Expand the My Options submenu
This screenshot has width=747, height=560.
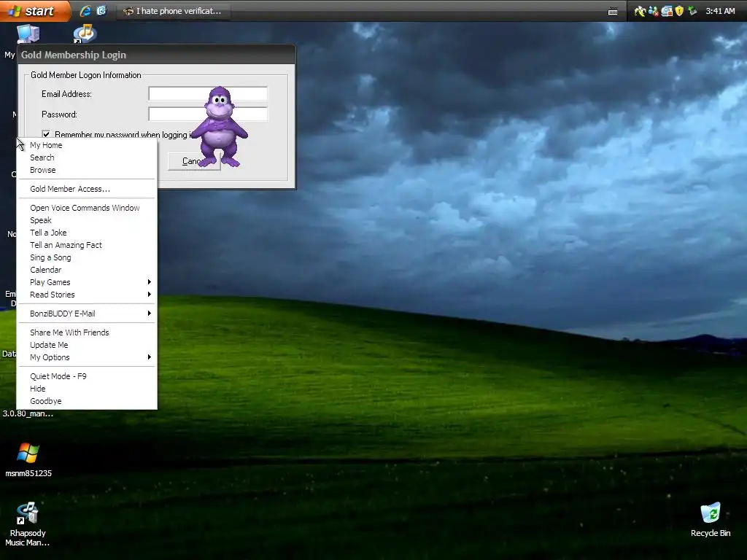click(87, 357)
